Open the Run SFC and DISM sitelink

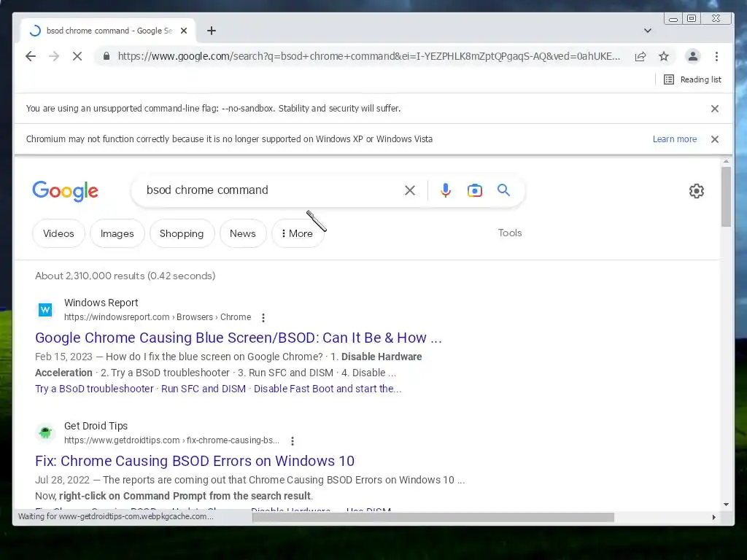click(204, 389)
